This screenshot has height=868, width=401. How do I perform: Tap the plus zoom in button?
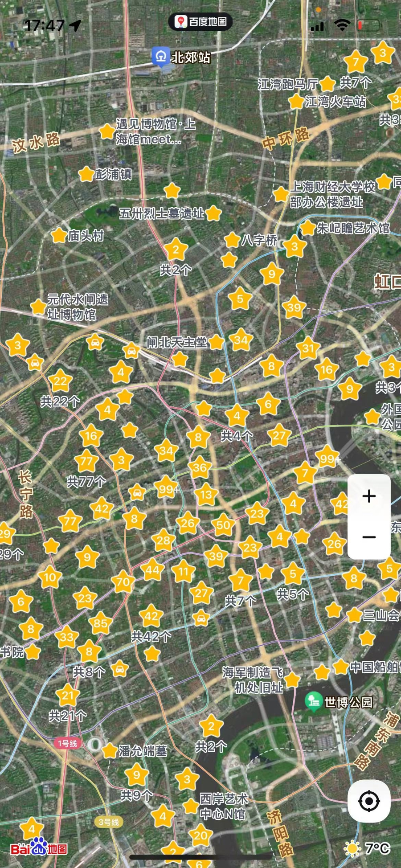tap(369, 496)
